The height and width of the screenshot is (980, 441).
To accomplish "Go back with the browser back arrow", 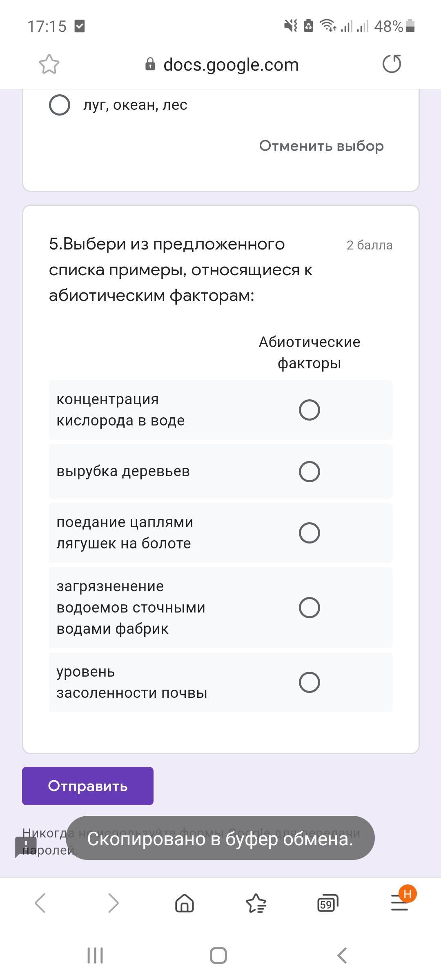I will (x=40, y=902).
